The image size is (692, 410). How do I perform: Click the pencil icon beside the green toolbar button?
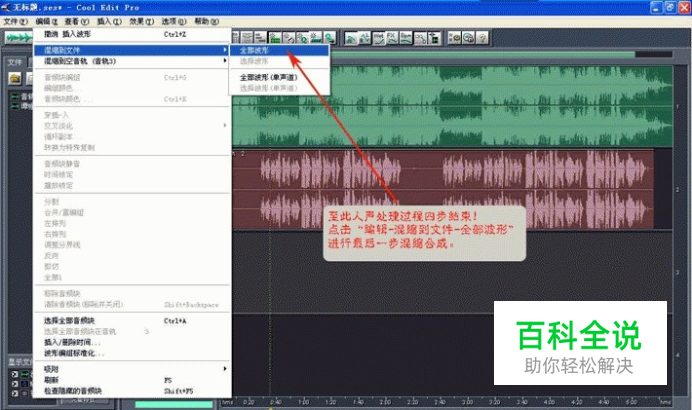[289, 38]
